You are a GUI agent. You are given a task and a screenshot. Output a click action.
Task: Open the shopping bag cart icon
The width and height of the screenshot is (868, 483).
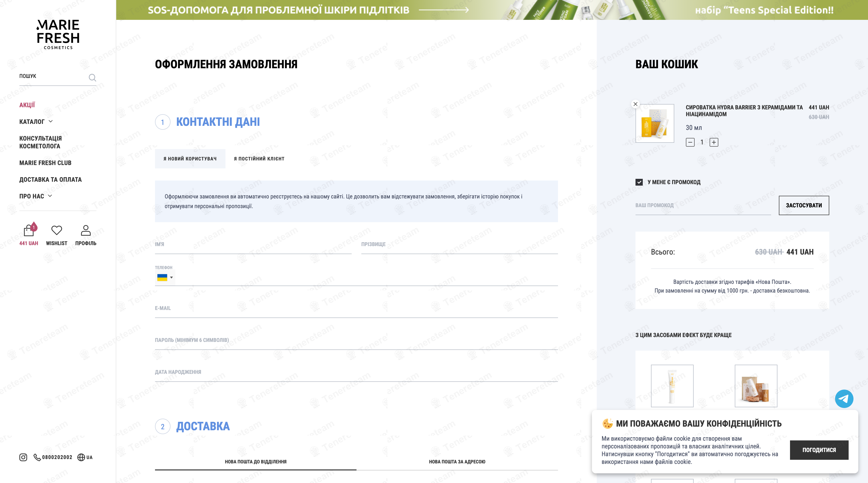(x=29, y=230)
